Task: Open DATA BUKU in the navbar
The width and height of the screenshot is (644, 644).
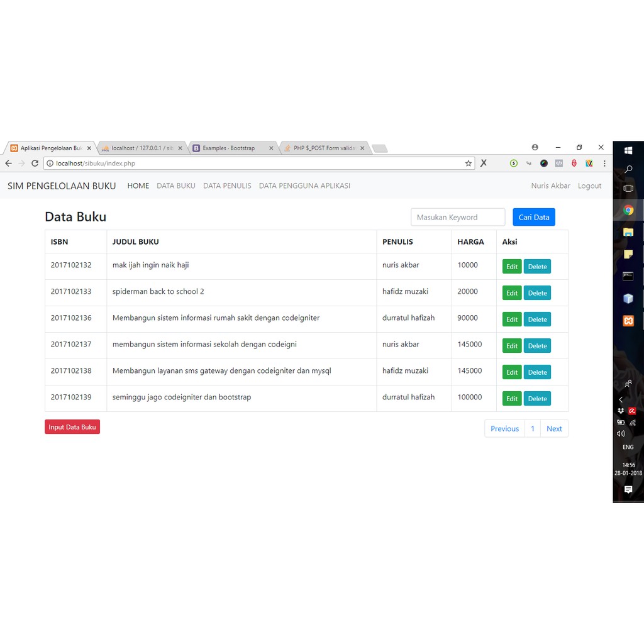Action: click(176, 186)
